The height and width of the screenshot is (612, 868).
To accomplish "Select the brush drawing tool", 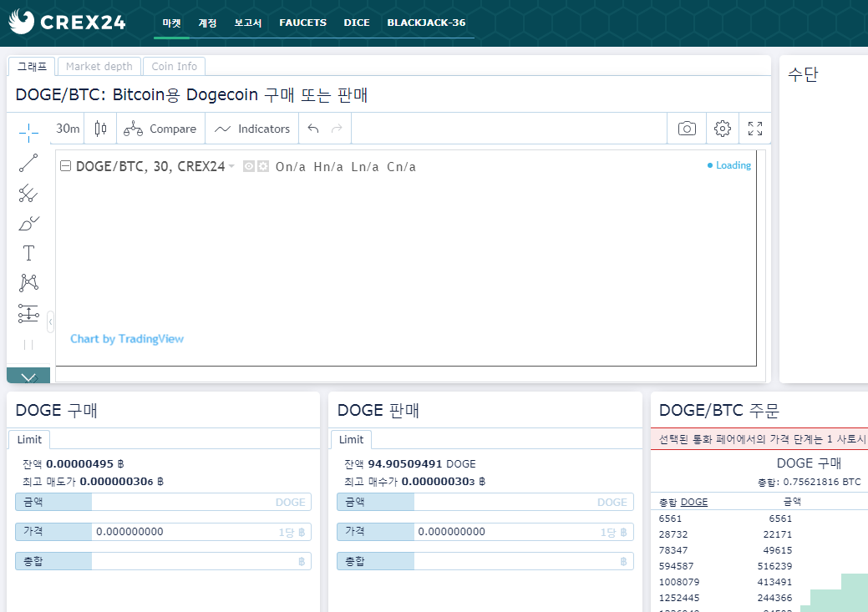I will 28,223.
